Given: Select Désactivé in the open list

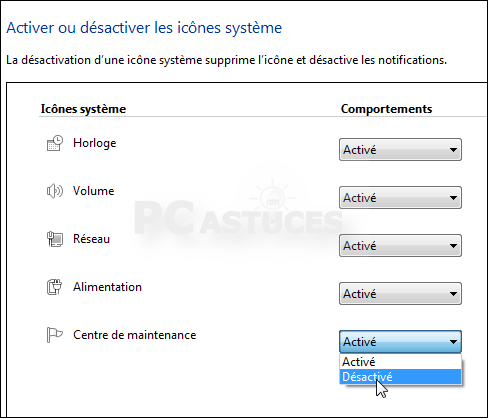Looking at the screenshot, I should pos(400,377).
